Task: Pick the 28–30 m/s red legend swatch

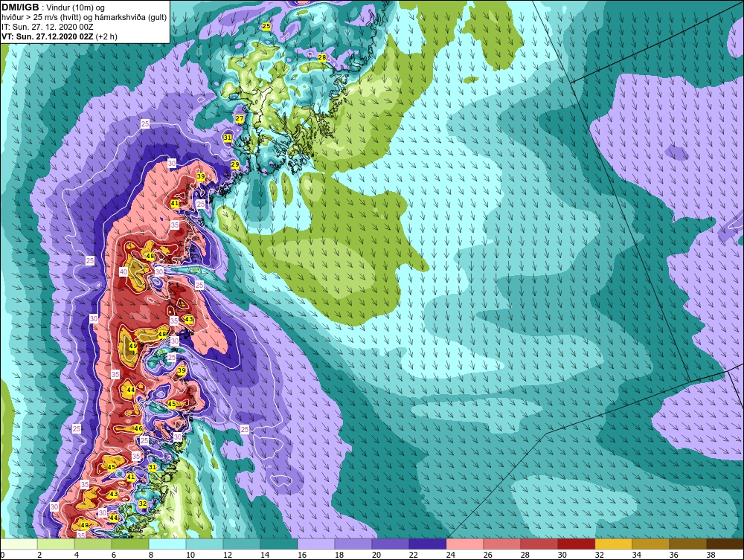Action: click(x=539, y=544)
